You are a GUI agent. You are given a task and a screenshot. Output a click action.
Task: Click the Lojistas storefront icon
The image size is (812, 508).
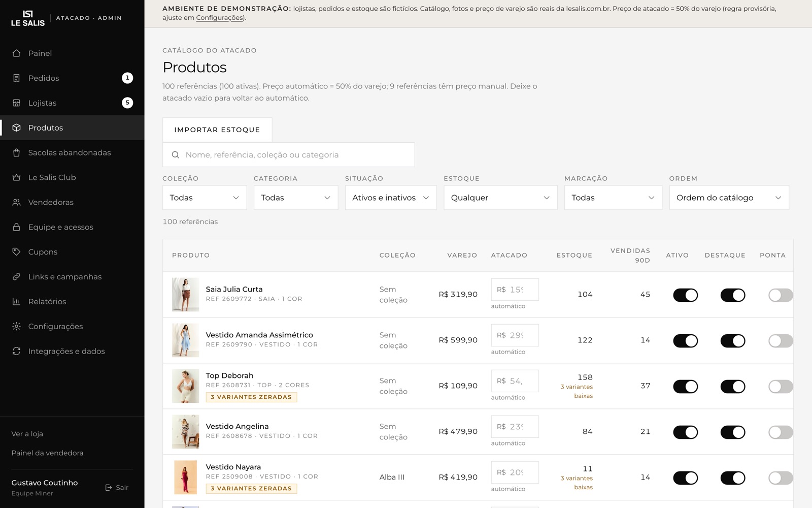(x=16, y=103)
